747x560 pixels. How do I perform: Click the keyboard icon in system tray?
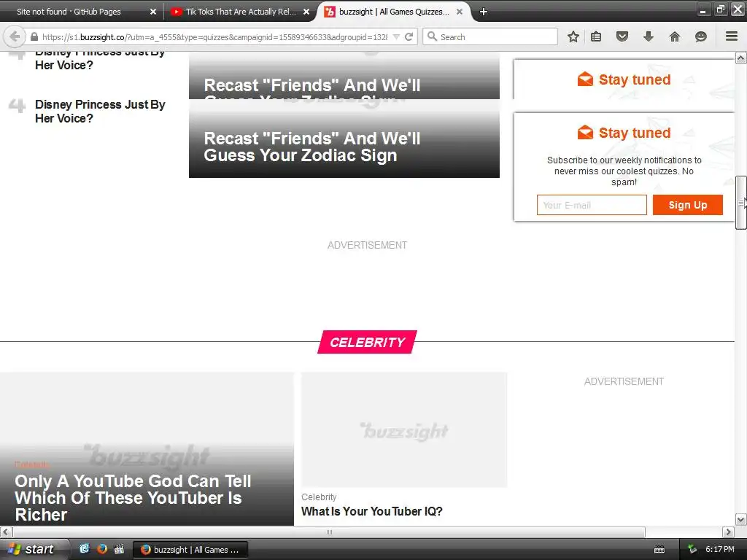(659, 550)
